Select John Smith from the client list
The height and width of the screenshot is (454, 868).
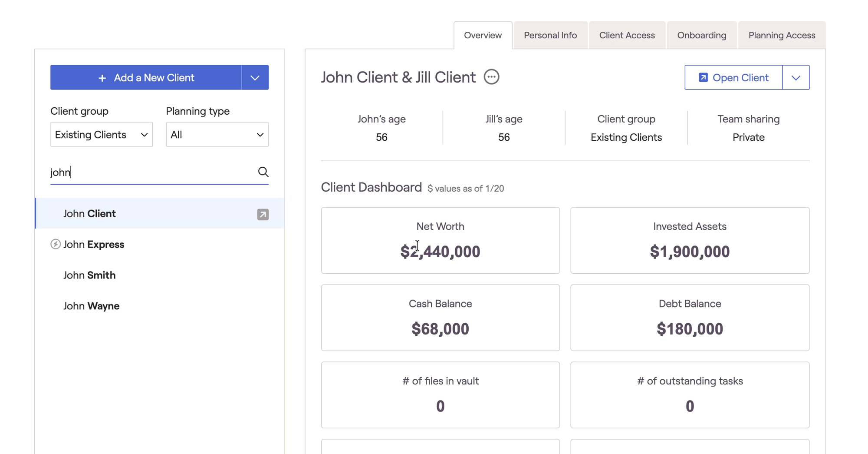coord(89,275)
